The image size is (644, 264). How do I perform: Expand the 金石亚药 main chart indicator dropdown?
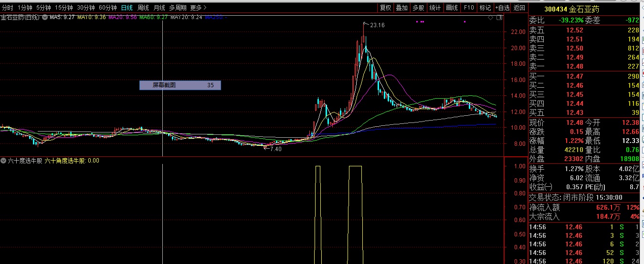click(x=45, y=18)
